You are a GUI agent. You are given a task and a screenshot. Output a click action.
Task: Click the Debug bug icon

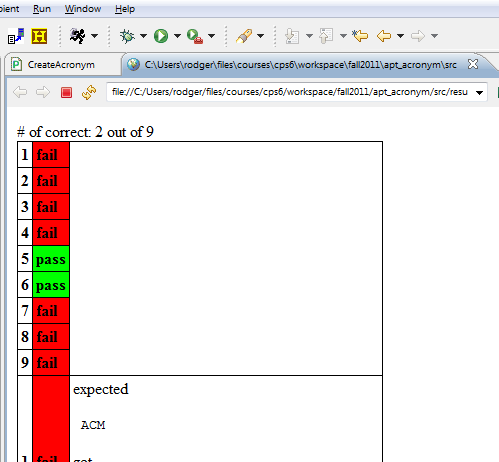pos(127,36)
